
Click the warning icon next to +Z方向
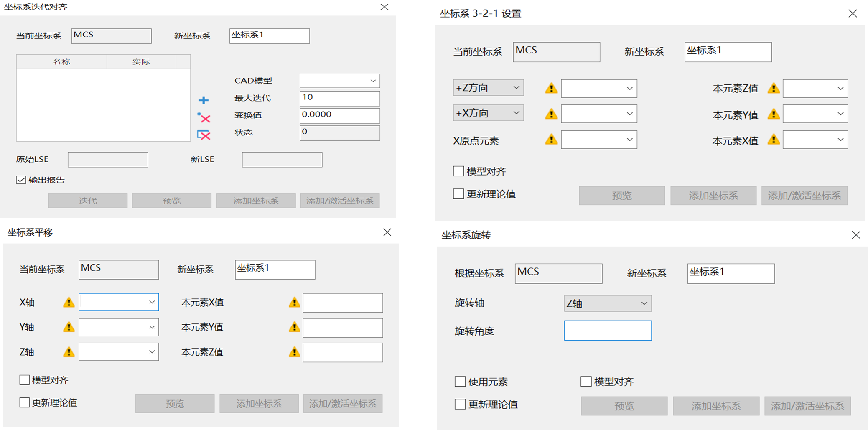(x=551, y=88)
